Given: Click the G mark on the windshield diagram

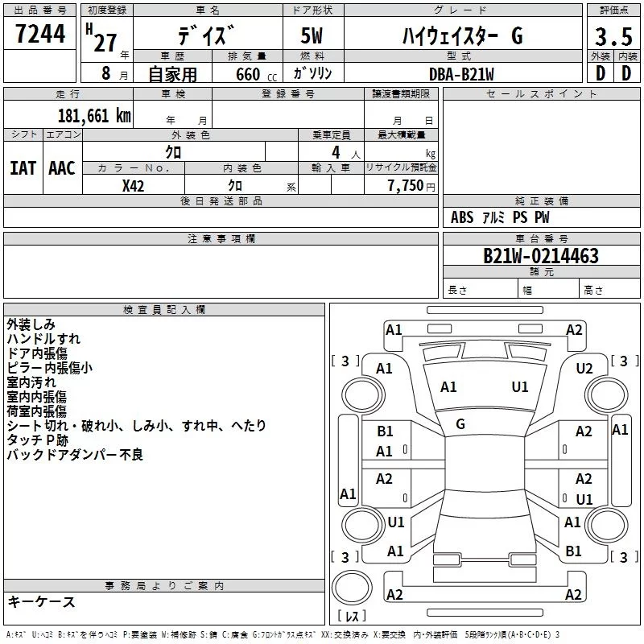Looking at the screenshot, I should (x=460, y=424).
